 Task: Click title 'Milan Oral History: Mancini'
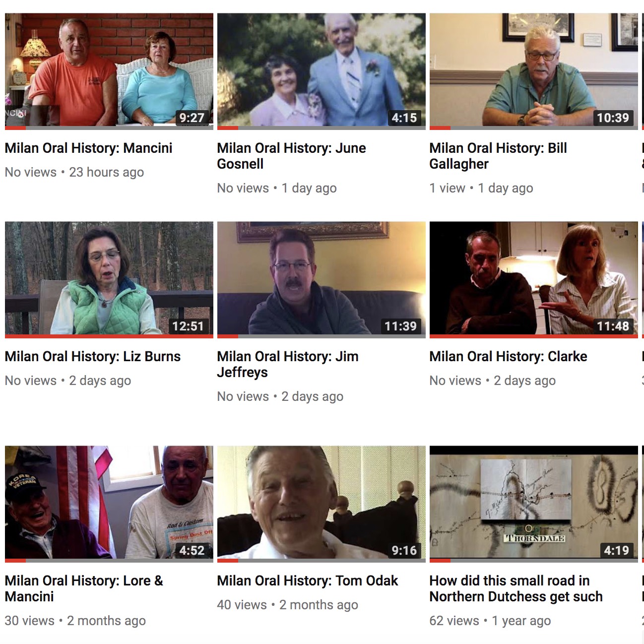tap(89, 148)
